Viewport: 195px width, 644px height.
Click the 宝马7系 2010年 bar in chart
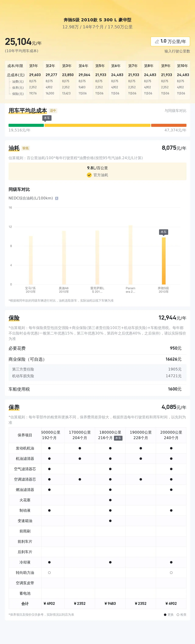click(31, 260)
